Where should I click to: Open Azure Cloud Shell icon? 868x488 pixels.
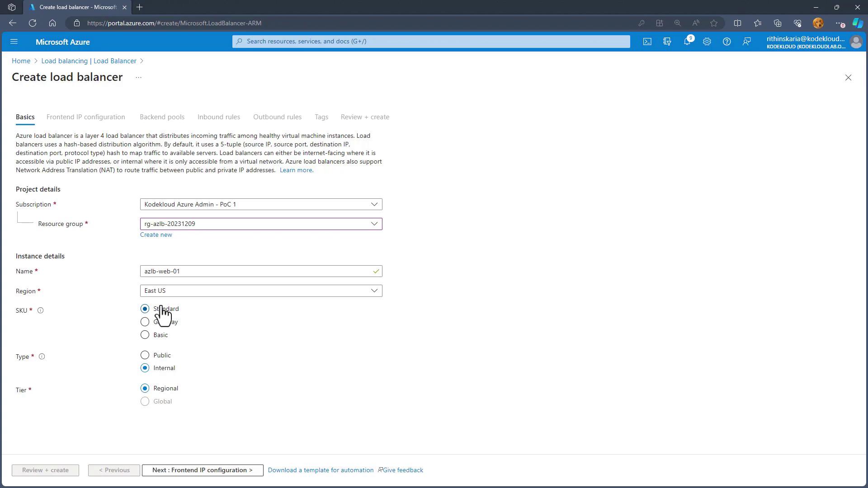647,42
